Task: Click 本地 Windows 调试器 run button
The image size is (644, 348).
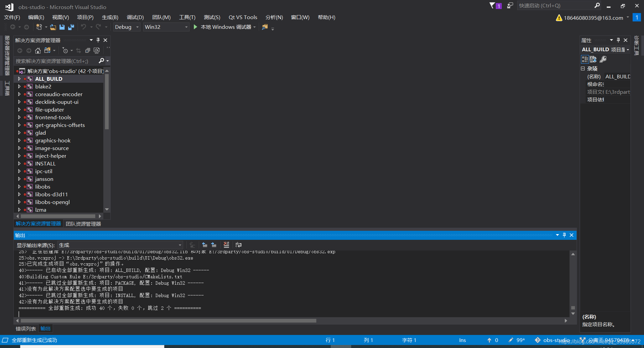Action: [226, 27]
